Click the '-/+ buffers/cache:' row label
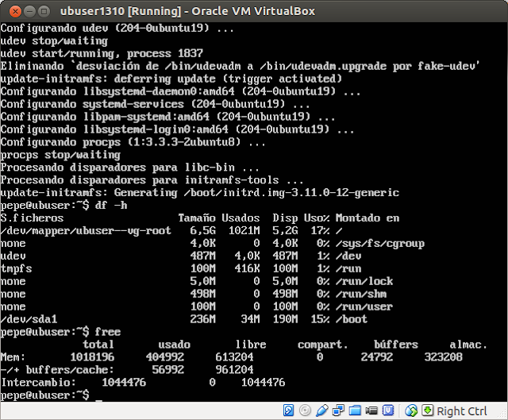Image resolution: width=508 pixels, height=420 pixels. tap(57, 370)
